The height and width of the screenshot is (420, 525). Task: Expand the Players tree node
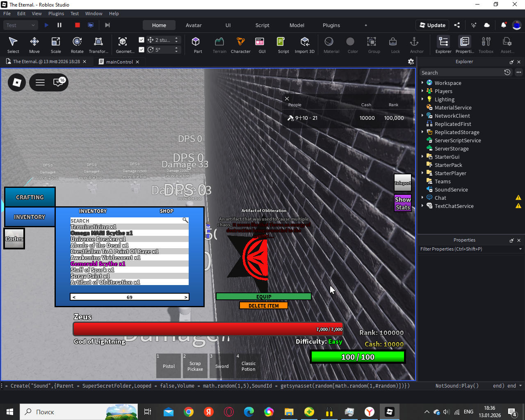click(x=422, y=91)
